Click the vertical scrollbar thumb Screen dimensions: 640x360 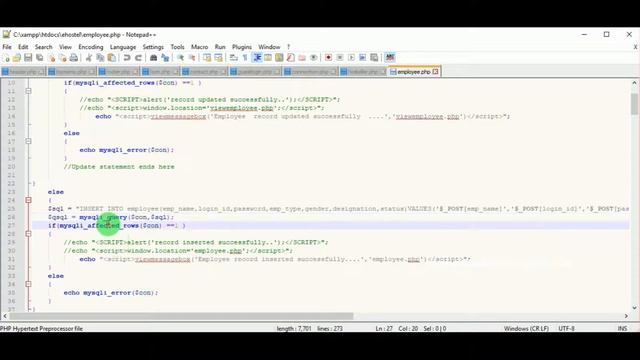point(634,104)
